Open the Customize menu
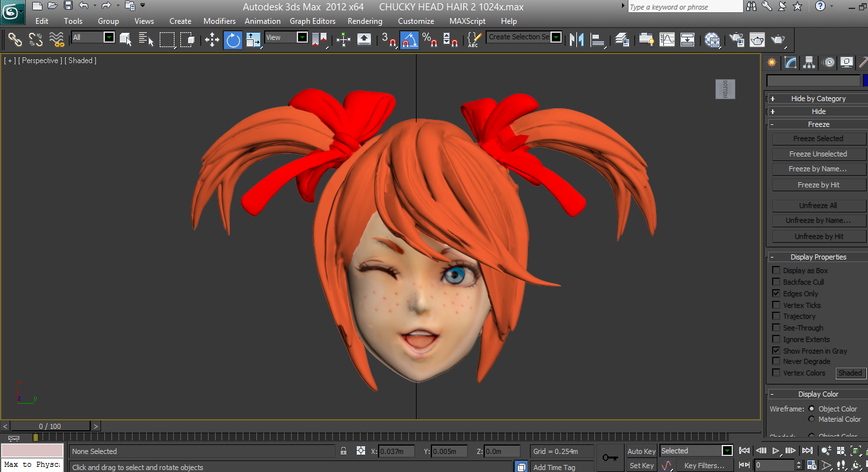Screen dimensions: 868x472 416,21
